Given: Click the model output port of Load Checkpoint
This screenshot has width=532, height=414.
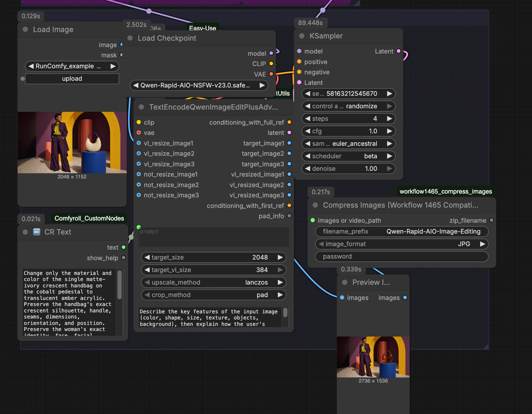Looking at the screenshot, I should [271, 53].
